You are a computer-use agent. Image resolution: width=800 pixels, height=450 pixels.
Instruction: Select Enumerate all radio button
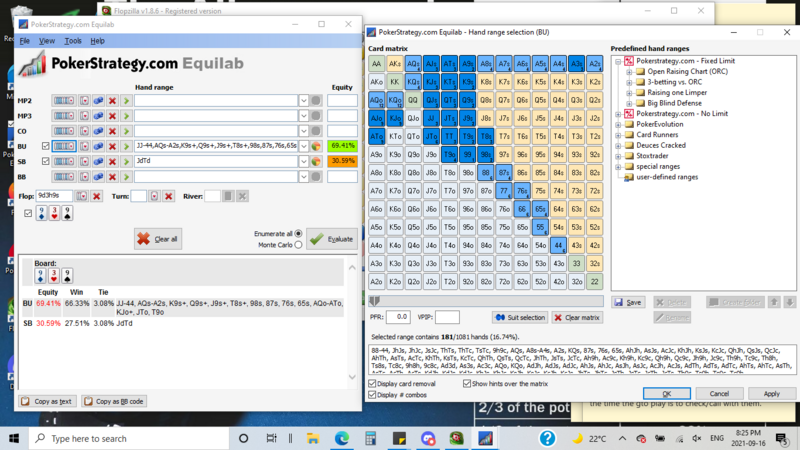[x=298, y=234]
